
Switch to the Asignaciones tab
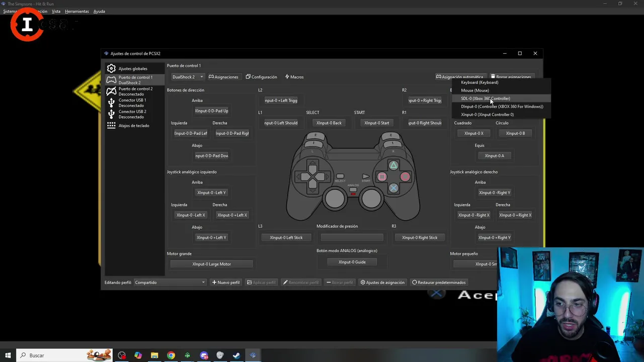(x=223, y=77)
